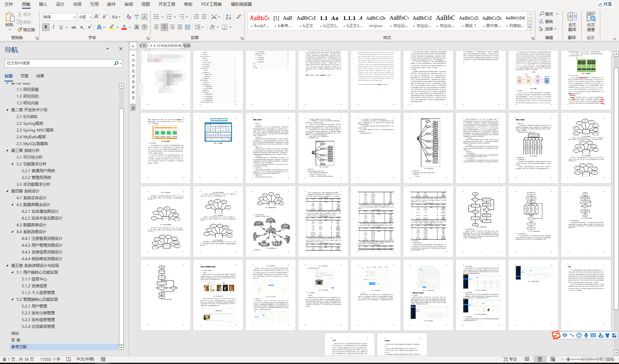Open the 插入 ribbon tab
This screenshot has height=364, width=619.
click(x=43, y=4)
